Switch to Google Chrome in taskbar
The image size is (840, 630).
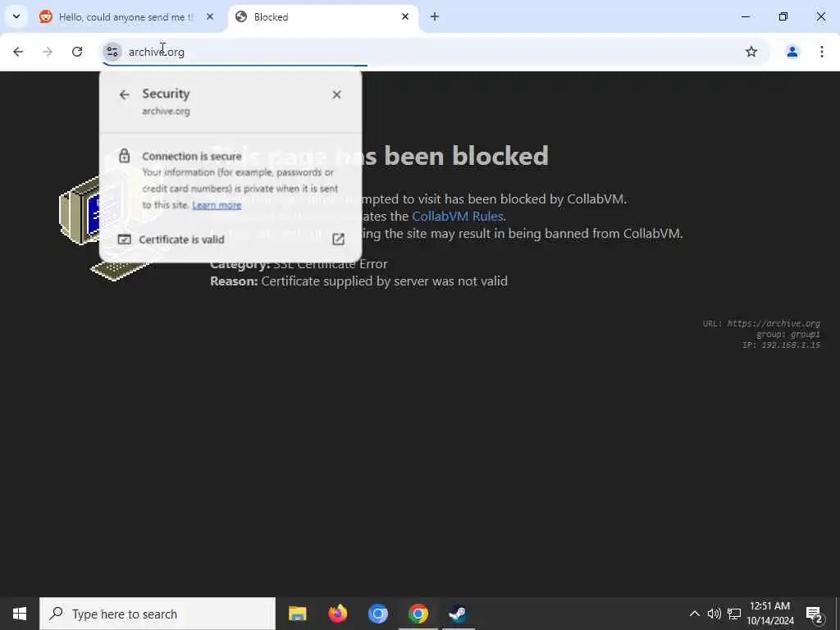point(418,614)
